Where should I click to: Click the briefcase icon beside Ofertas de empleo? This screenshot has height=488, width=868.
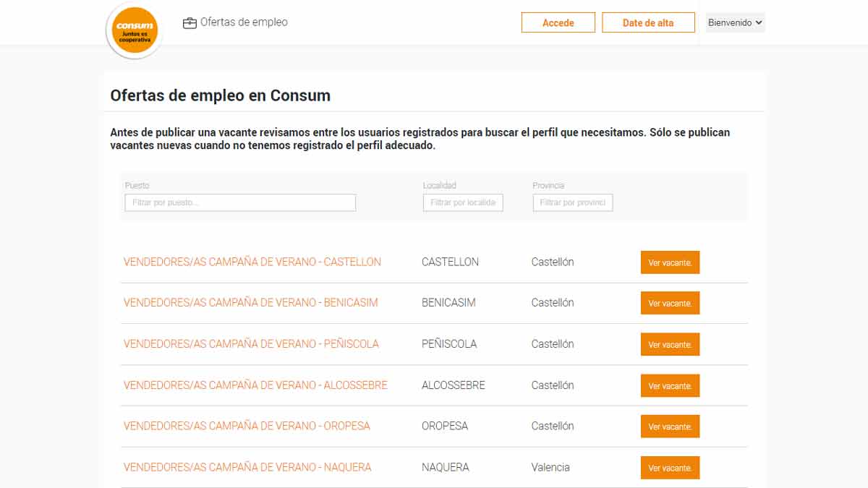190,23
